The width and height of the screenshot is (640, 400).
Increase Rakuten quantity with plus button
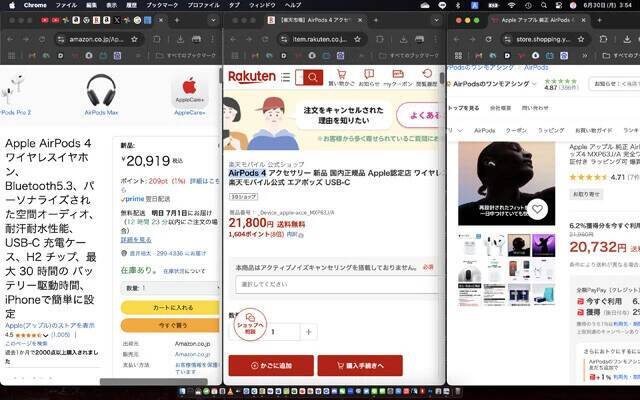click(x=308, y=331)
